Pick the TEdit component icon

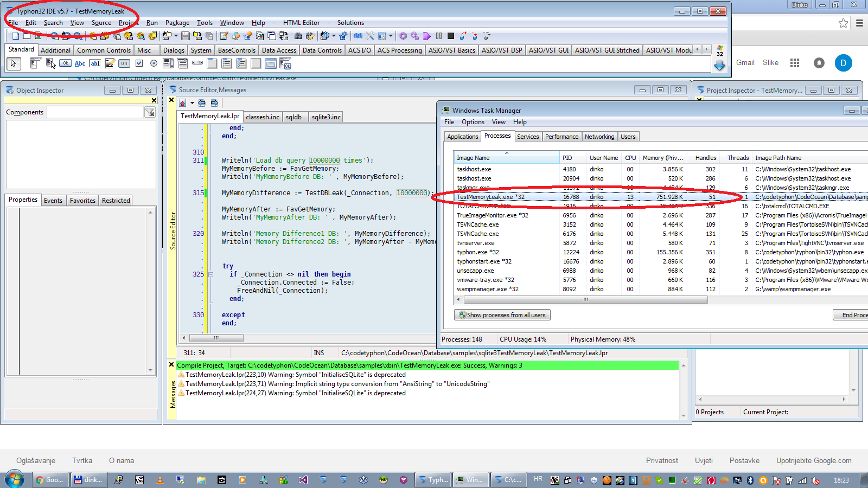[95, 63]
